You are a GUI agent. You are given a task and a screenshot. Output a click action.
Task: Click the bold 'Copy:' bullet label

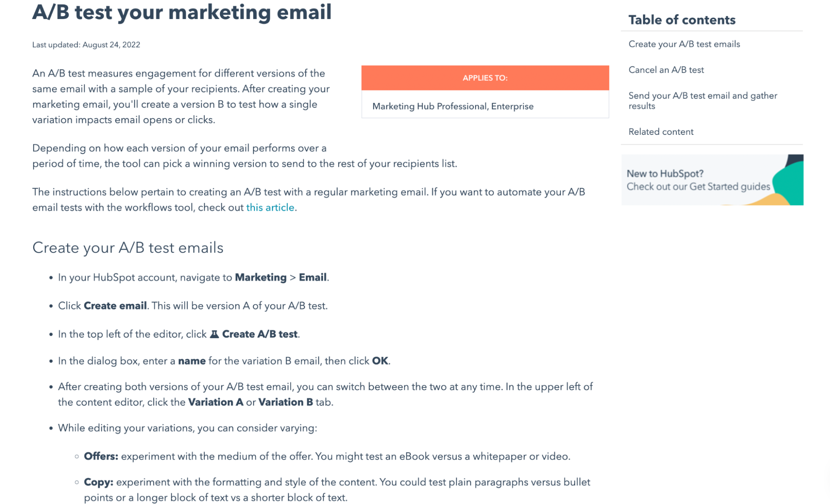click(x=98, y=482)
